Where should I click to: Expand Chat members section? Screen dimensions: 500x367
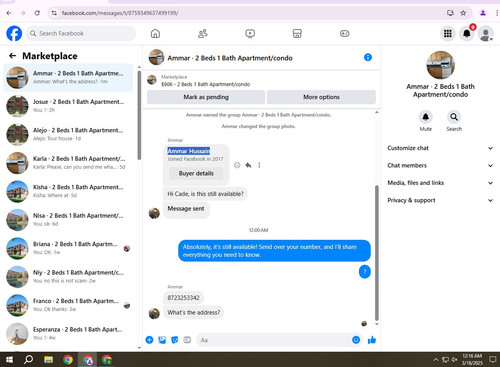click(x=440, y=165)
